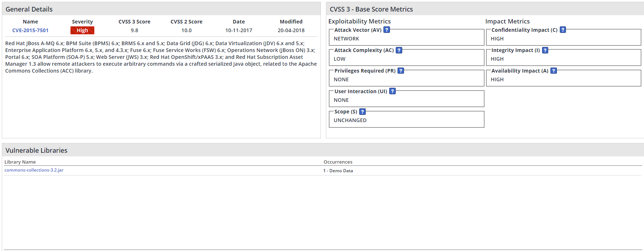Click the Confidentiality Impact help icon
This screenshot has height=251, width=644.
pos(562,30)
